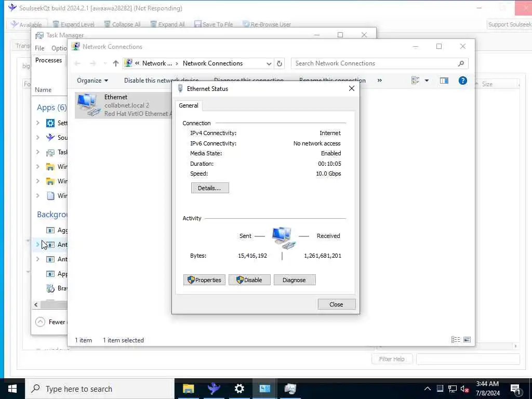Select the General tab in Ethernet Status
Viewport: 532px width, 399px height.
(189, 105)
